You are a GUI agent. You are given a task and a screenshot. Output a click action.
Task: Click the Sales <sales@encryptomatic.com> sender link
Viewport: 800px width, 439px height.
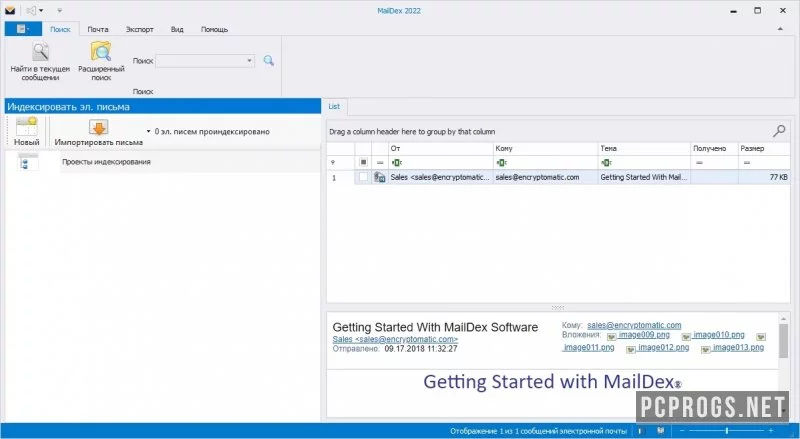pyautogui.click(x=395, y=339)
